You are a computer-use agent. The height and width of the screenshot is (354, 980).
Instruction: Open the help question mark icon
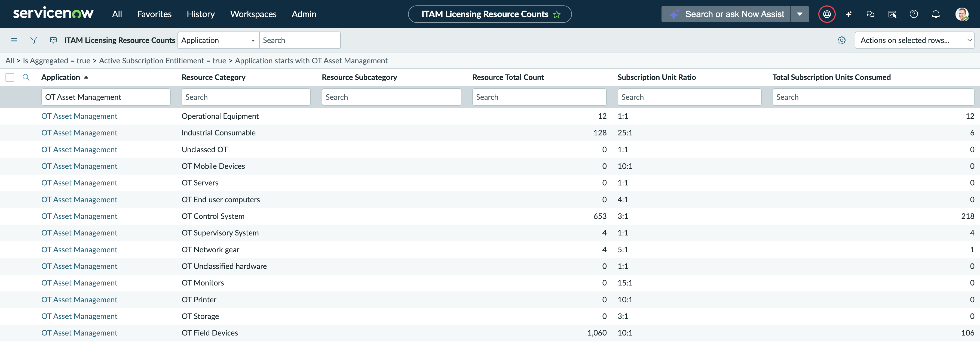coord(914,14)
